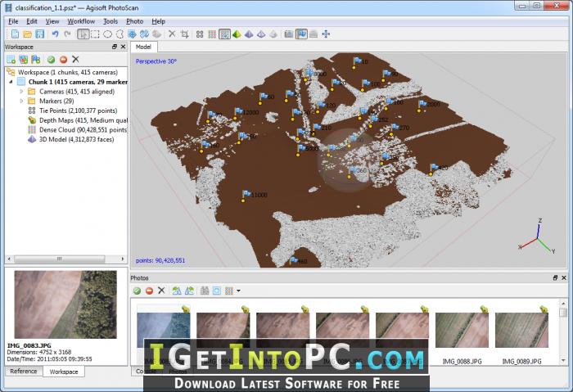The height and width of the screenshot is (392, 573).
Task: Toggle the navigation cursor mode button
Action: (x=83, y=34)
